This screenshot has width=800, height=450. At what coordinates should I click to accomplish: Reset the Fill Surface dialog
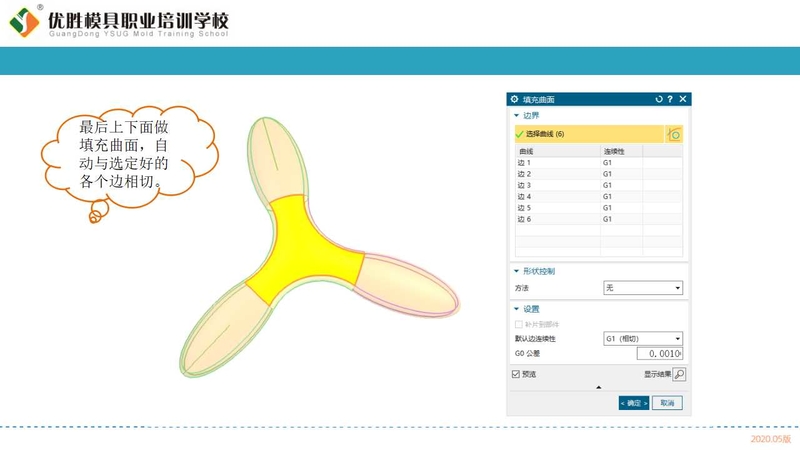click(x=659, y=99)
